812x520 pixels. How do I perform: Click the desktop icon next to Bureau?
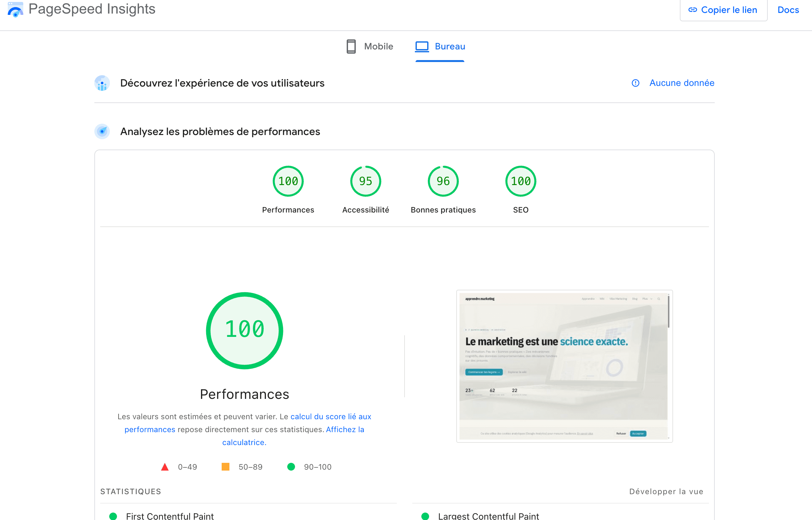click(x=421, y=47)
